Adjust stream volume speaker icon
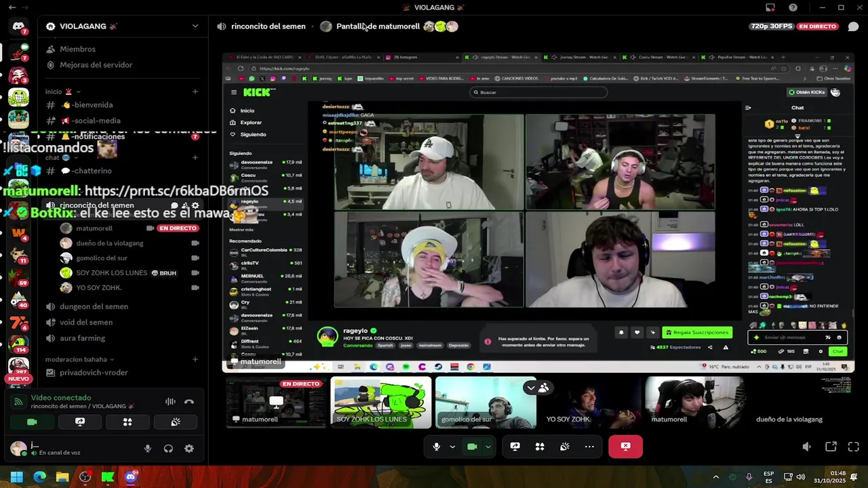868x488 pixels. pos(806,447)
